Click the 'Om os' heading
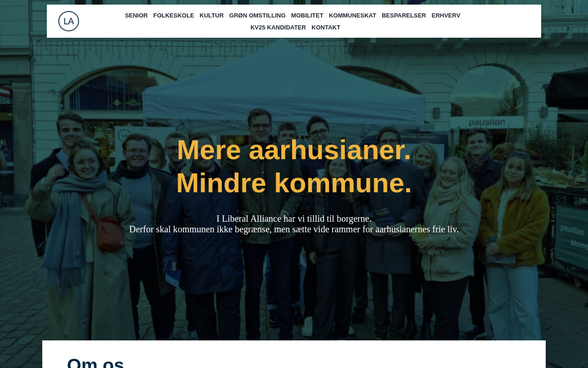 click(96, 362)
